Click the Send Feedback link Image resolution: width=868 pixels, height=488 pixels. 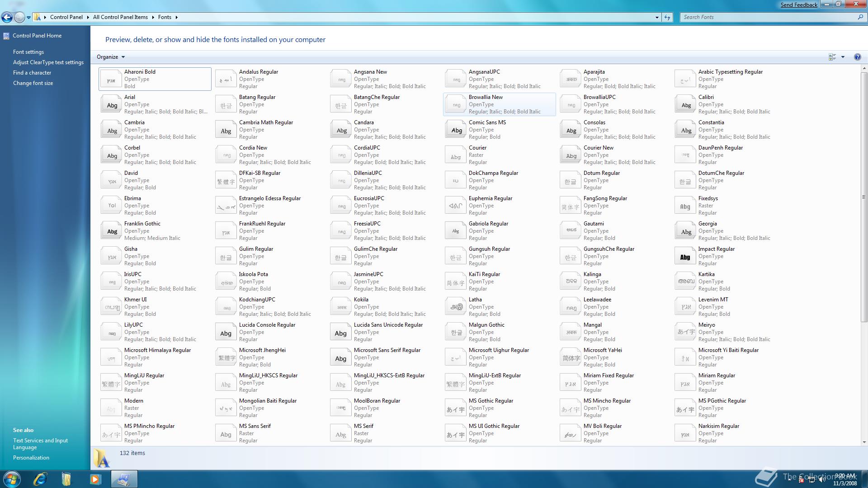coord(799,5)
